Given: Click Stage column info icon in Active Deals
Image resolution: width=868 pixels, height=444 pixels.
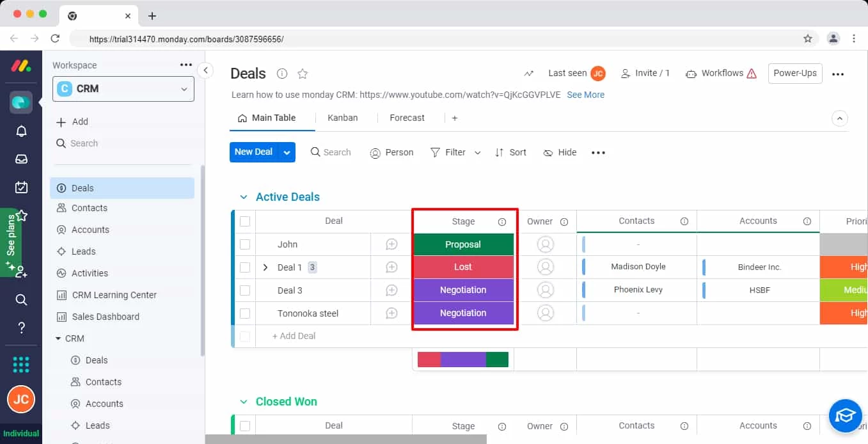Looking at the screenshot, I should (x=502, y=222).
